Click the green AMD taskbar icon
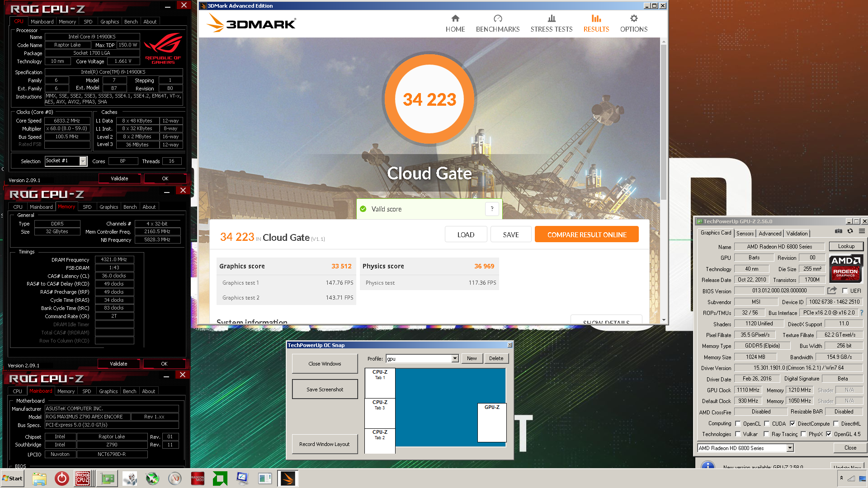 tap(220, 479)
